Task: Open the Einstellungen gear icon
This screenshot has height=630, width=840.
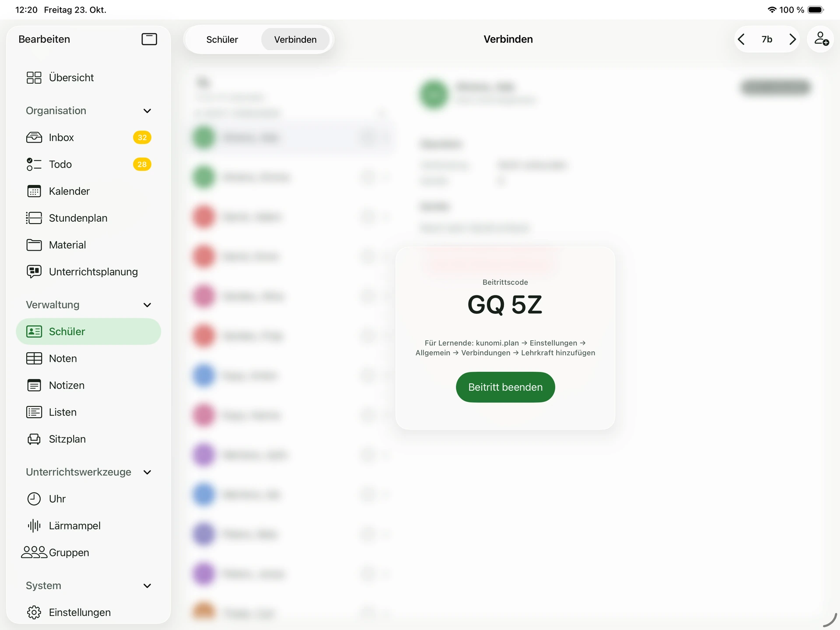Action: pyautogui.click(x=34, y=612)
